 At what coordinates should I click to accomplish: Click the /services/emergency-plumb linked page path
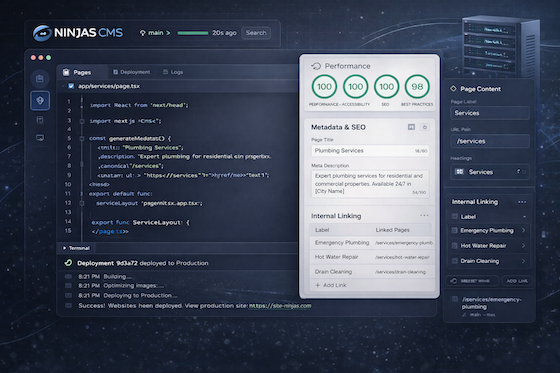[404, 243]
